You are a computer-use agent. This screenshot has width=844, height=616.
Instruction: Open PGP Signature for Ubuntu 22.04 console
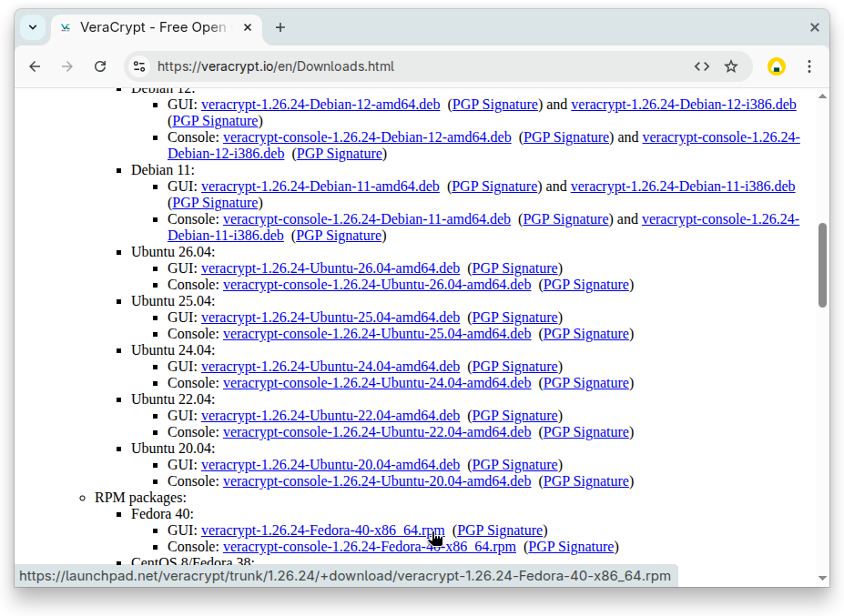[586, 432]
